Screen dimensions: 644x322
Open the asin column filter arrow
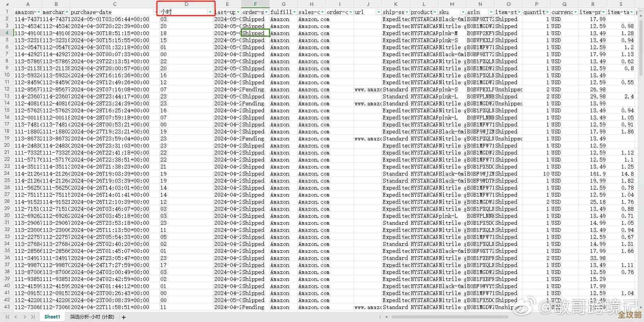(x=491, y=12)
